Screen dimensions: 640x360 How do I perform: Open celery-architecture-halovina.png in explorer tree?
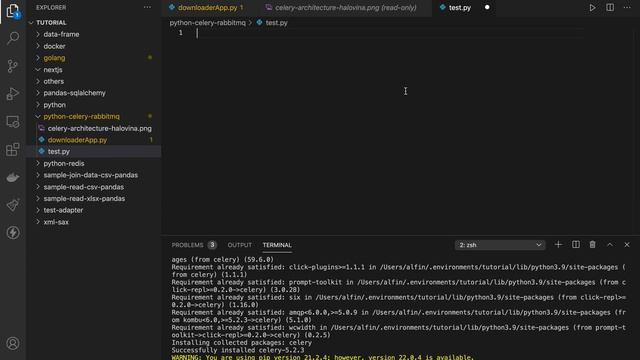[100, 128]
